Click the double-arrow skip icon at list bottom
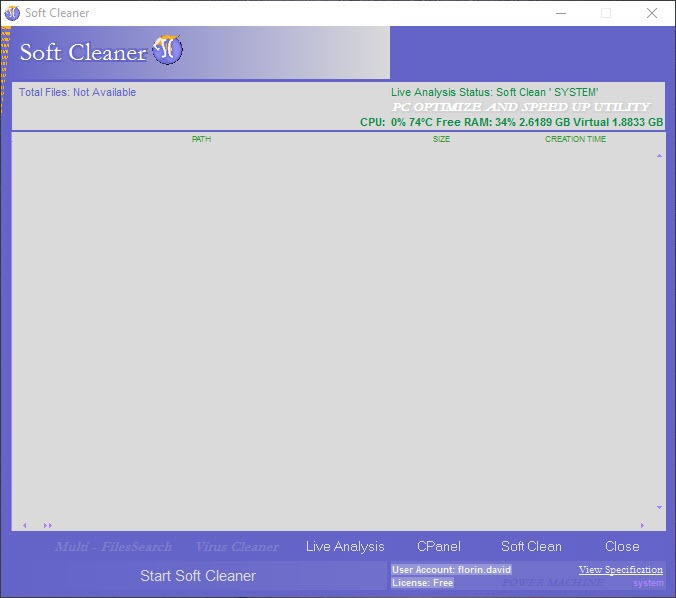The image size is (676, 598). tap(47, 525)
